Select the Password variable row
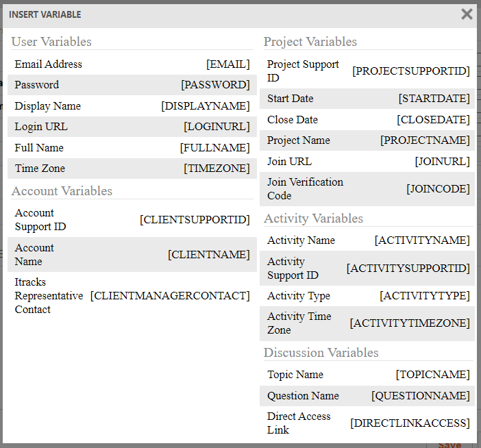 [132, 85]
